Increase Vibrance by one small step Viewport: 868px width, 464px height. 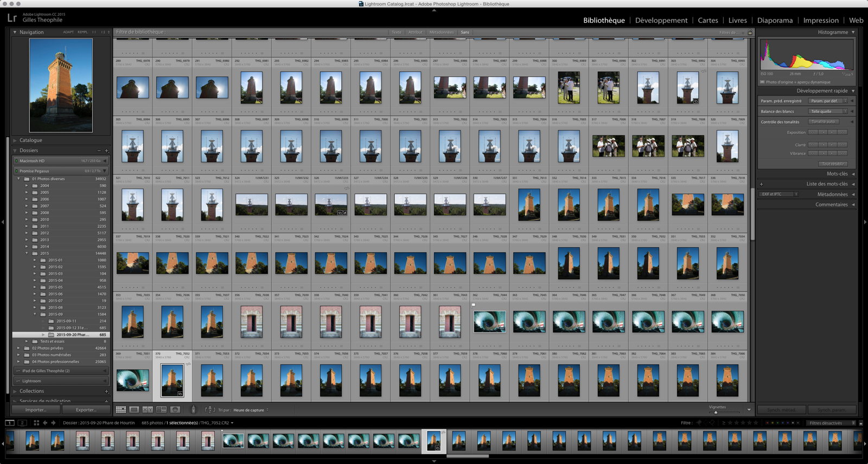point(832,153)
